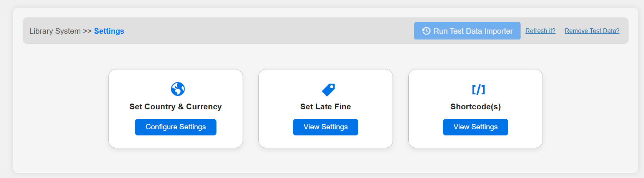Click the "Shortcode(s)" heading
Viewport: 644px width, 178px height.
(x=475, y=107)
